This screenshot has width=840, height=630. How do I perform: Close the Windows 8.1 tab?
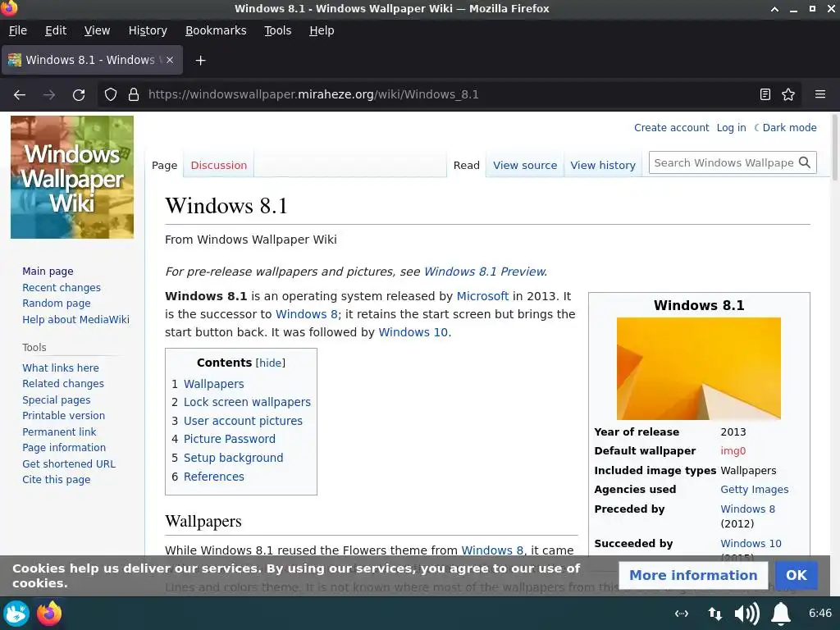(x=170, y=60)
